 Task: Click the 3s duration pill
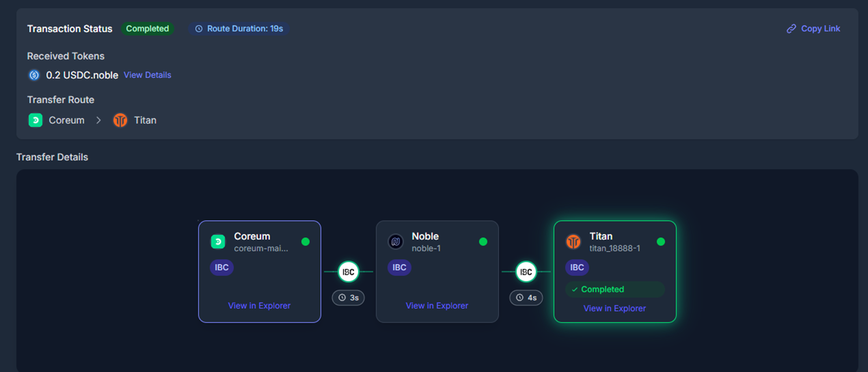[348, 298]
